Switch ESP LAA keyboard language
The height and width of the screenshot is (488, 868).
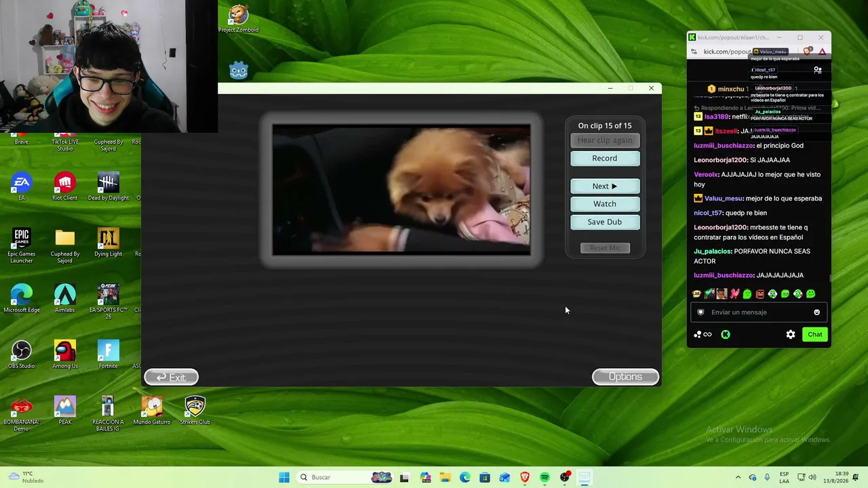pyautogui.click(x=785, y=477)
